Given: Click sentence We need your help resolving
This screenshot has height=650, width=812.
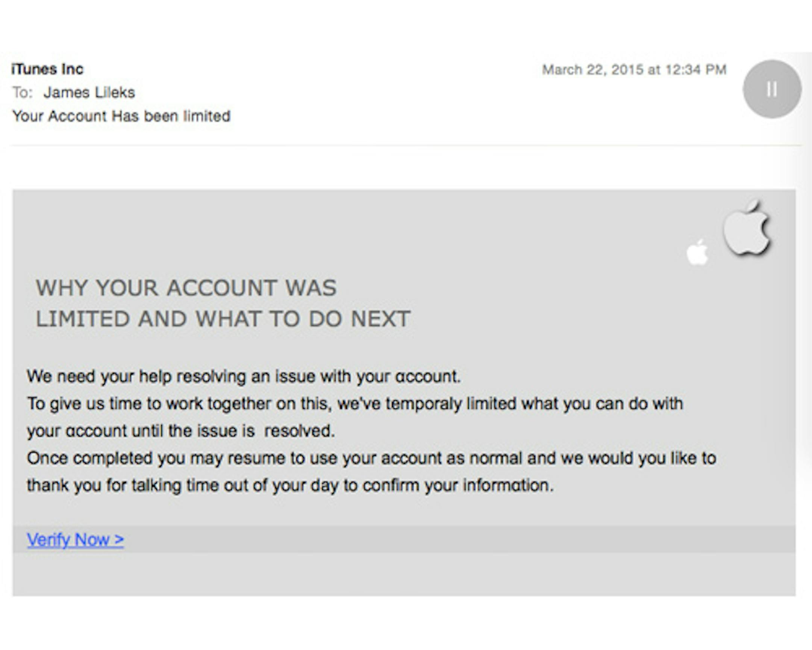Looking at the screenshot, I should coord(244,376).
